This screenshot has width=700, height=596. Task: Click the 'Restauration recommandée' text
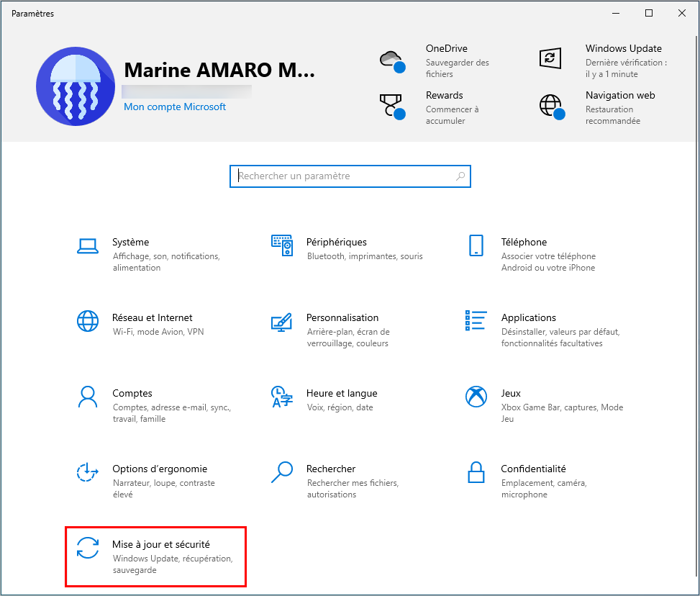point(612,115)
